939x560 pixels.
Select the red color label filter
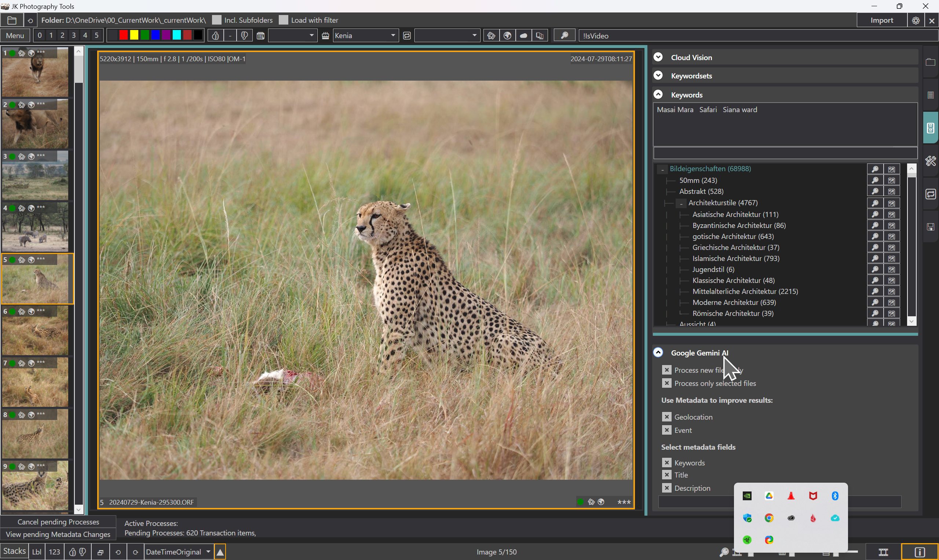coord(124,36)
